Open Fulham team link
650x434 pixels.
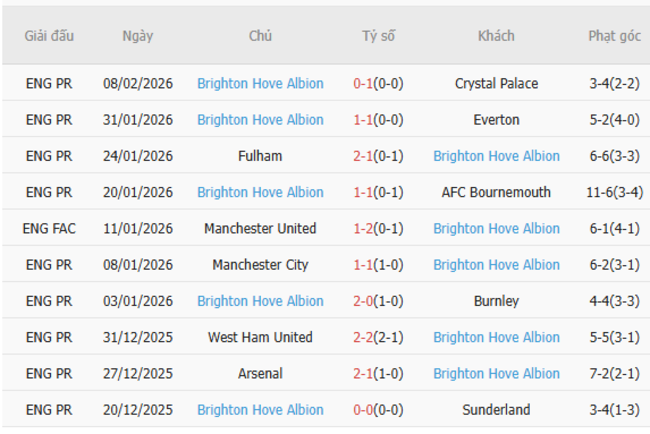pos(260,156)
